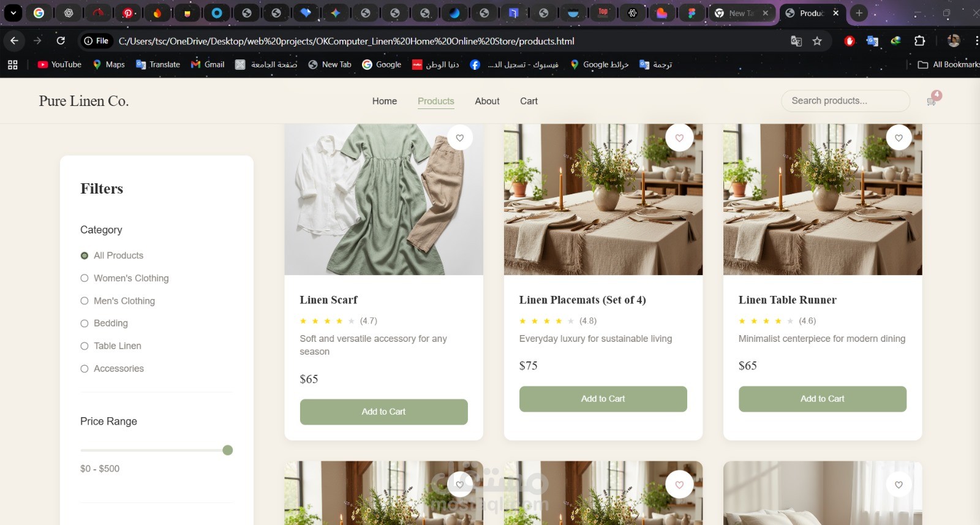Open the Linen Placemats product image

tap(603, 200)
